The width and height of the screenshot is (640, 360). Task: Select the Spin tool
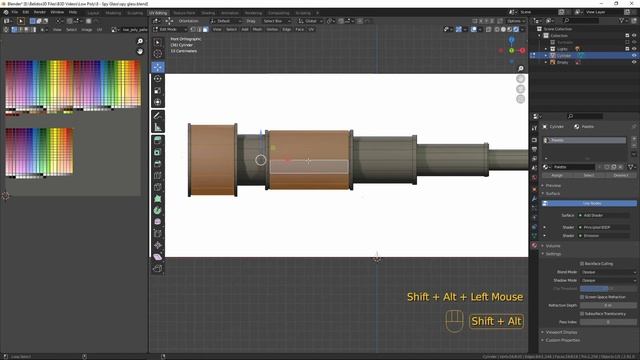(x=158, y=210)
